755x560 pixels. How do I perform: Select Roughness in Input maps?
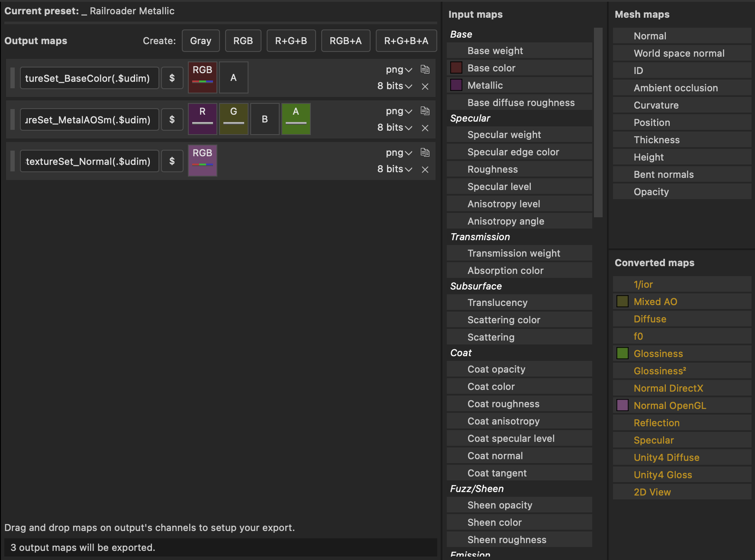(x=519, y=169)
